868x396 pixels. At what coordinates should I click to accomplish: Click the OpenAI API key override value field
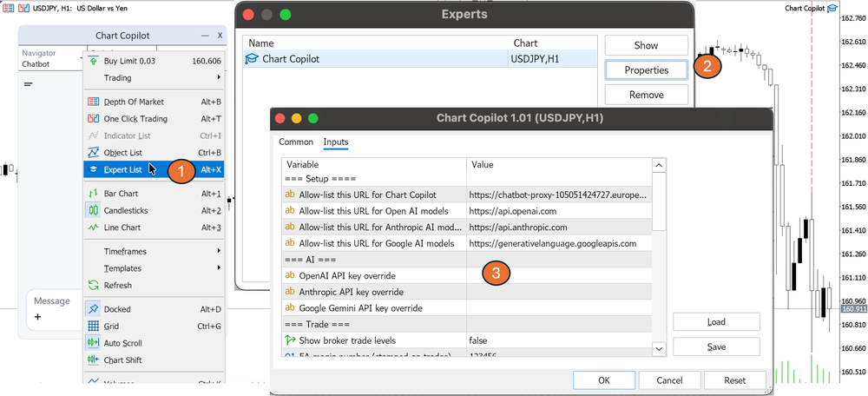559,275
